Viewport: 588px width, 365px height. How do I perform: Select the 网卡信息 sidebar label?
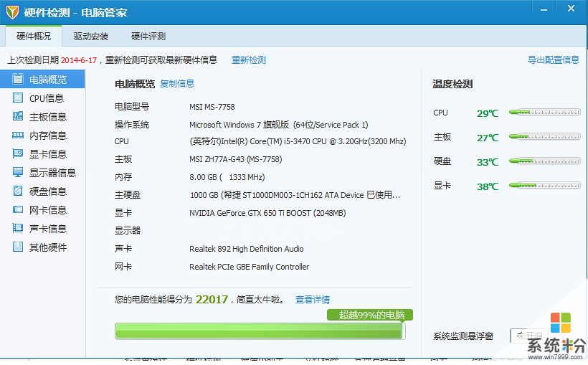coord(48,210)
